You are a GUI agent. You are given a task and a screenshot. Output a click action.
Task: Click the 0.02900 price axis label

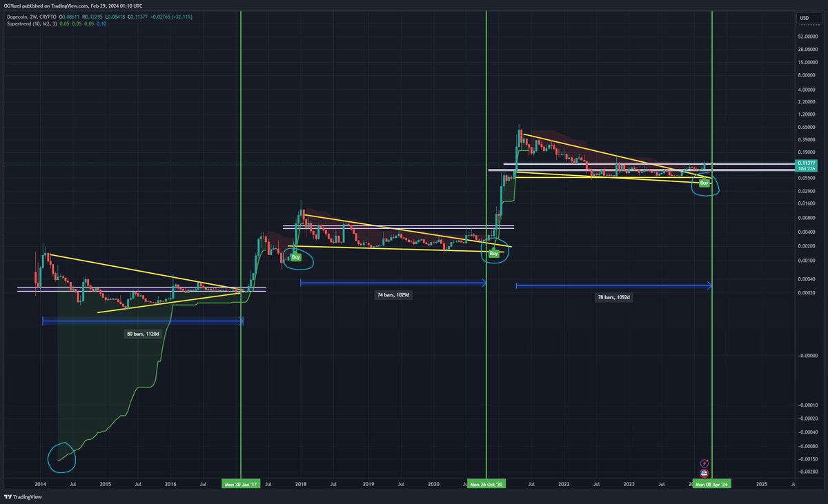(807, 191)
